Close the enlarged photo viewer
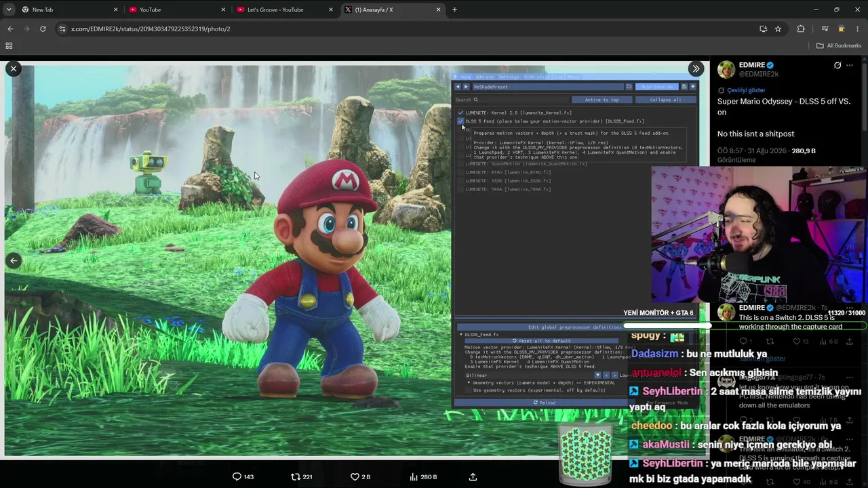This screenshot has width=868, height=488. 13,68
